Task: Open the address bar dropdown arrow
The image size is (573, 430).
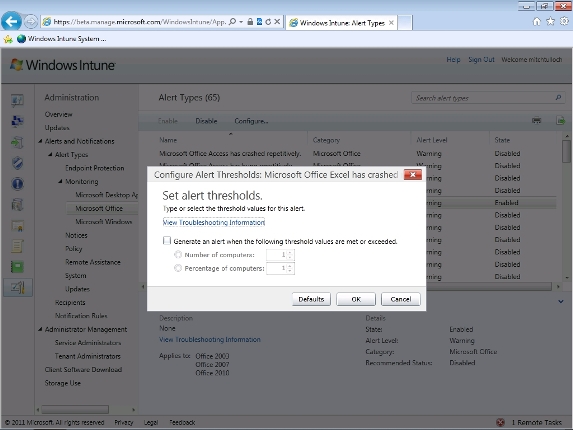Action: (241, 22)
